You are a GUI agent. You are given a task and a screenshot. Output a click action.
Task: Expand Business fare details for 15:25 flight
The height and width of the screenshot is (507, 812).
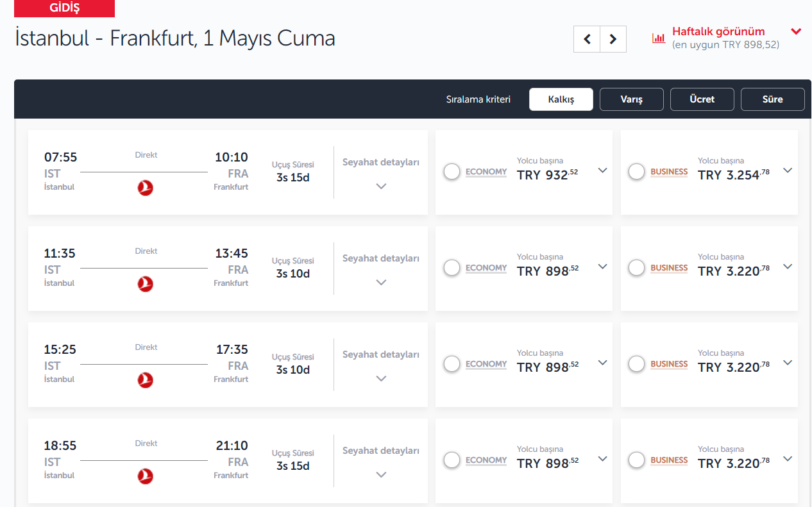788,363
